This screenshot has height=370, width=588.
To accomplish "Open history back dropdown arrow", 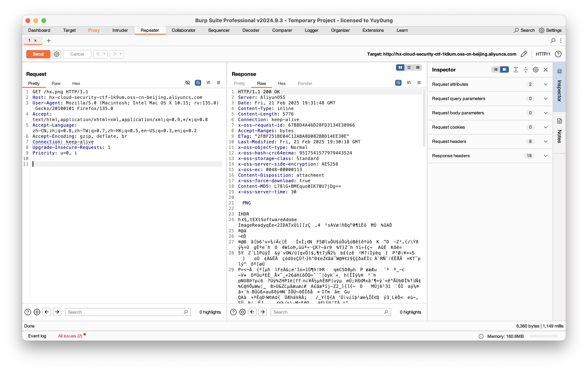I will click(x=105, y=54).
